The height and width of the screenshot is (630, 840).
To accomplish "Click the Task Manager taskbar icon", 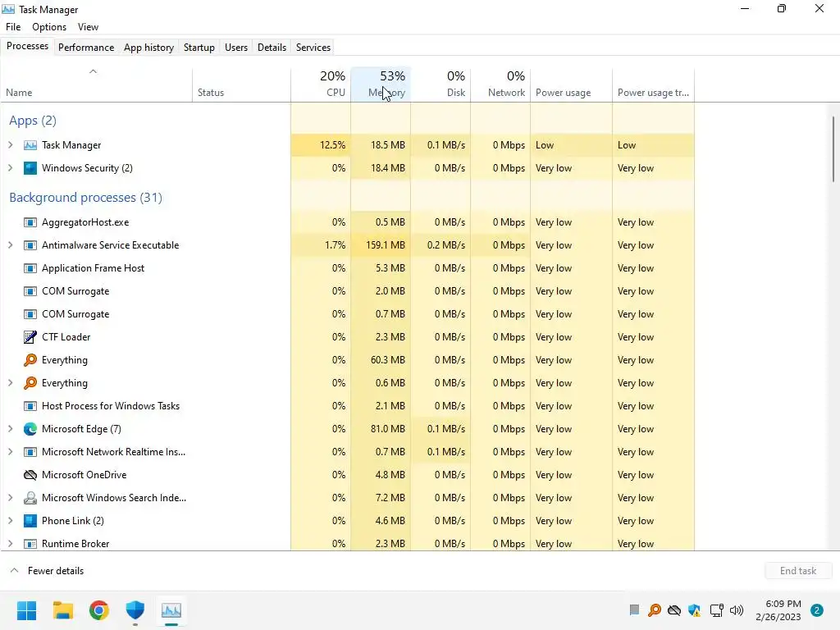I will coord(171,610).
